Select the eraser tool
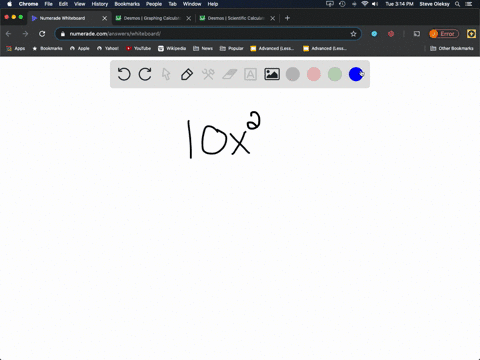Image resolution: width=480 pixels, height=360 pixels. (x=229, y=74)
